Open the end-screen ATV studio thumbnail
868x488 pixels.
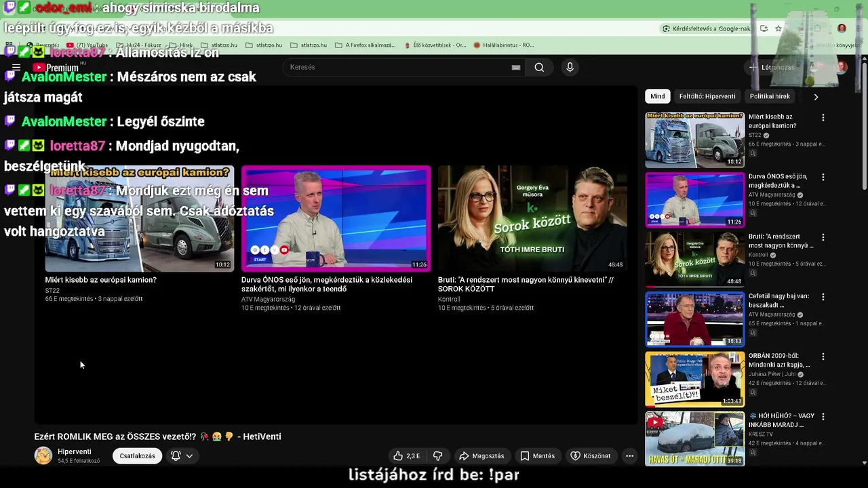click(336, 218)
